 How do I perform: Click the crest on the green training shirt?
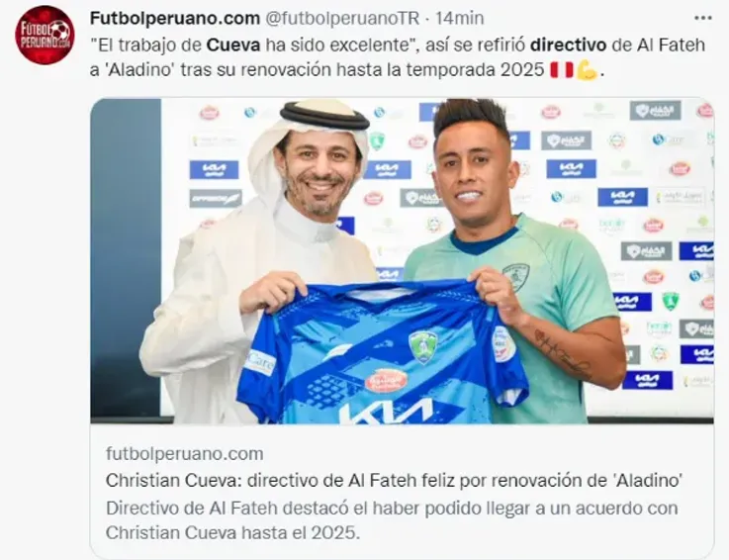[516, 276]
